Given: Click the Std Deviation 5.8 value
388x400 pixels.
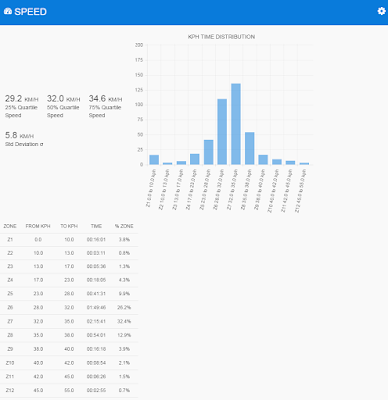Looking at the screenshot, I should (11, 135).
